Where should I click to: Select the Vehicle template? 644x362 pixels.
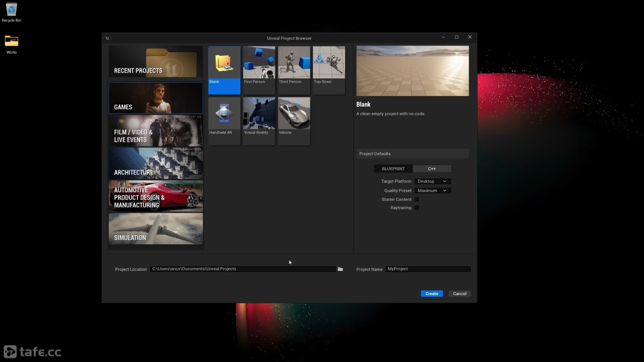(x=294, y=121)
